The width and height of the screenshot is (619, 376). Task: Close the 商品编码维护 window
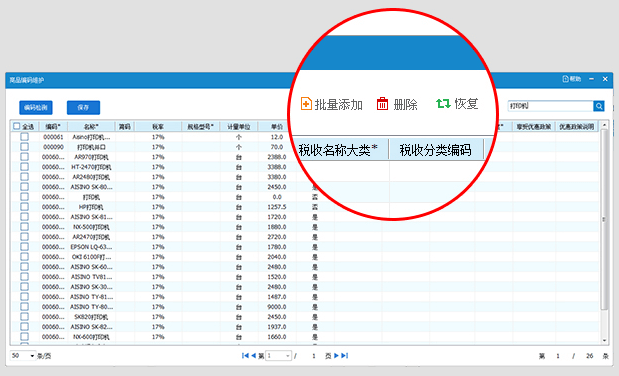pos(605,79)
